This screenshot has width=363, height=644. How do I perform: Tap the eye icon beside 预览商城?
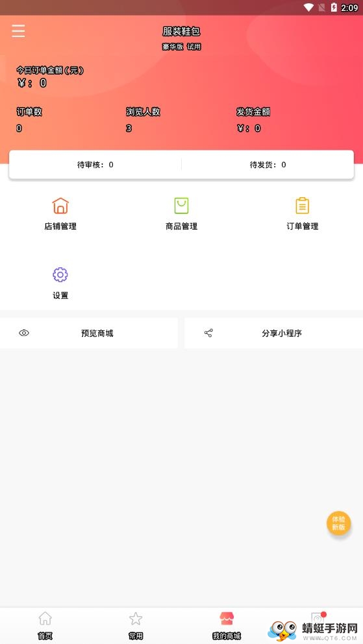pyautogui.click(x=24, y=333)
